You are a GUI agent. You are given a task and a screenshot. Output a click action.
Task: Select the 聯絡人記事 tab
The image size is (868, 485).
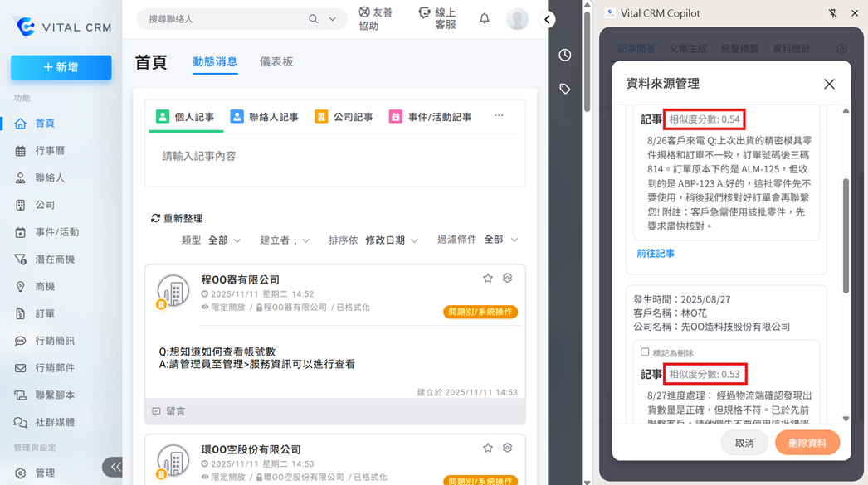pos(265,117)
